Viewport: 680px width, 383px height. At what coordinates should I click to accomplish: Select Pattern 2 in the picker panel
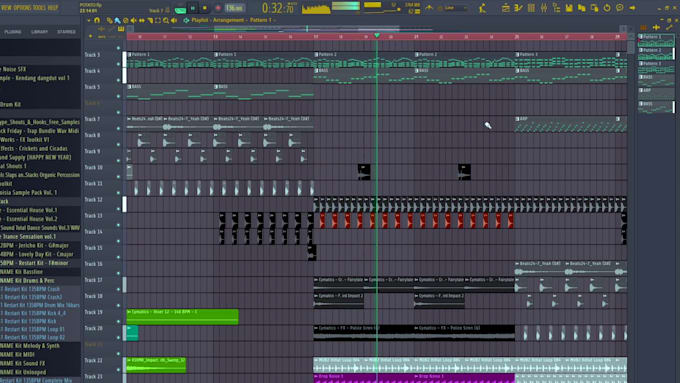[x=656, y=54]
